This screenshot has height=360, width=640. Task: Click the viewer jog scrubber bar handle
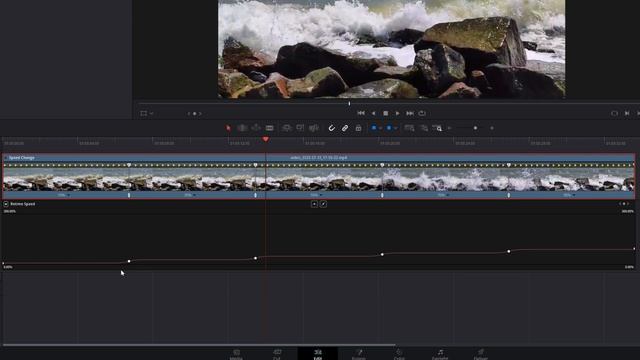coord(349,104)
